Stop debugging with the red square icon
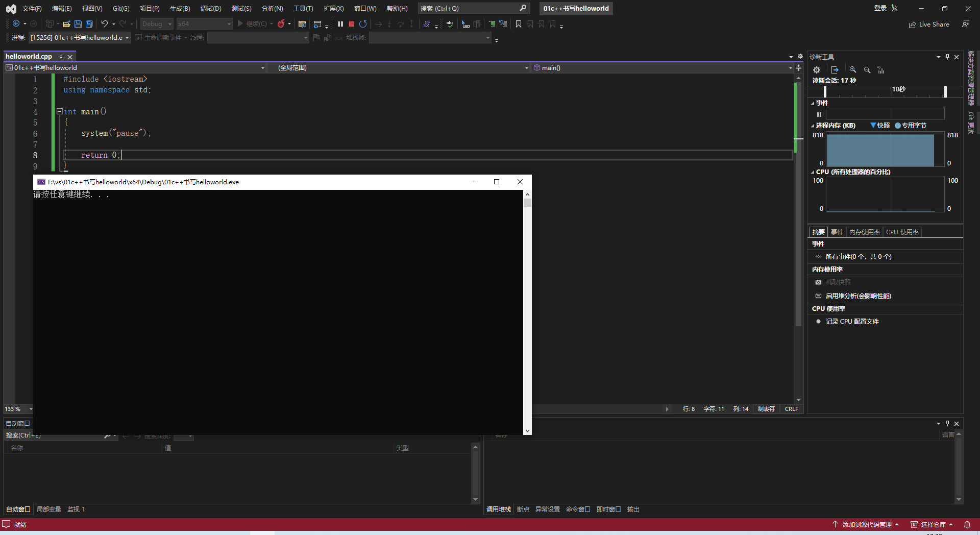The width and height of the screenshot is (980, 535). [x=352, y=24]
